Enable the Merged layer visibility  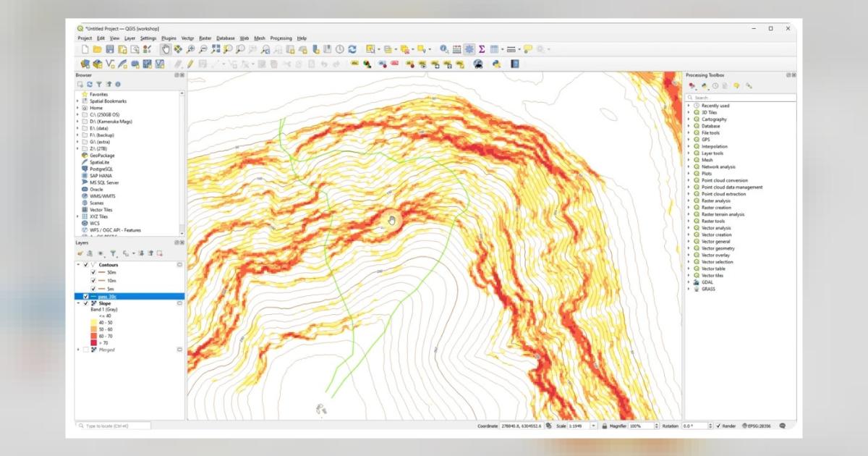[x=85, y=349]
